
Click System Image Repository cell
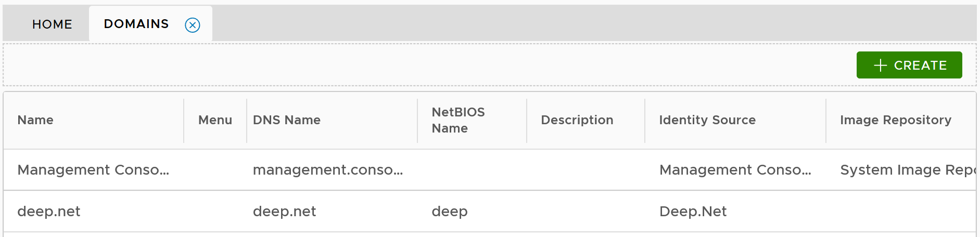click(907, 170)
